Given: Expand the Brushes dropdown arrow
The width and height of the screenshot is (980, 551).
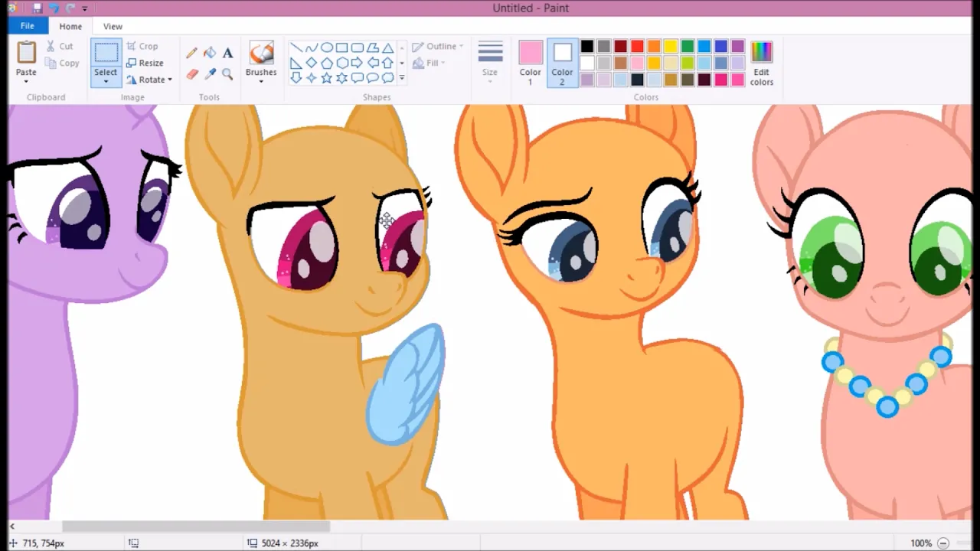Looking at the screenshot, I should [x=261, y=81].
